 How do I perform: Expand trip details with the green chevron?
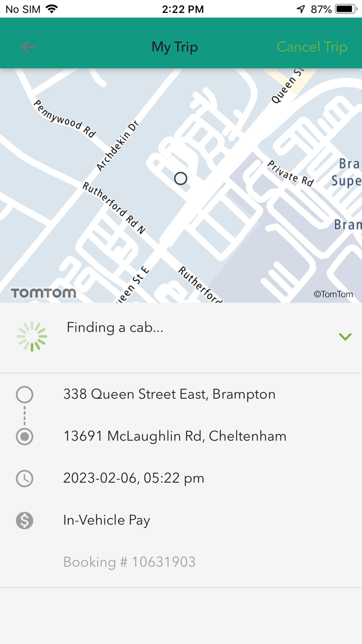coord(345,336)
